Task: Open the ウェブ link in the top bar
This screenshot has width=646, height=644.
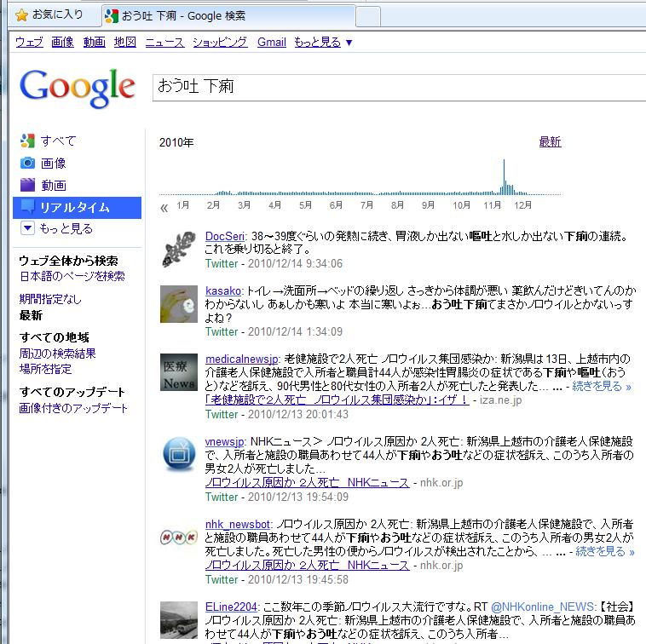Action: (x=29, y=42)
